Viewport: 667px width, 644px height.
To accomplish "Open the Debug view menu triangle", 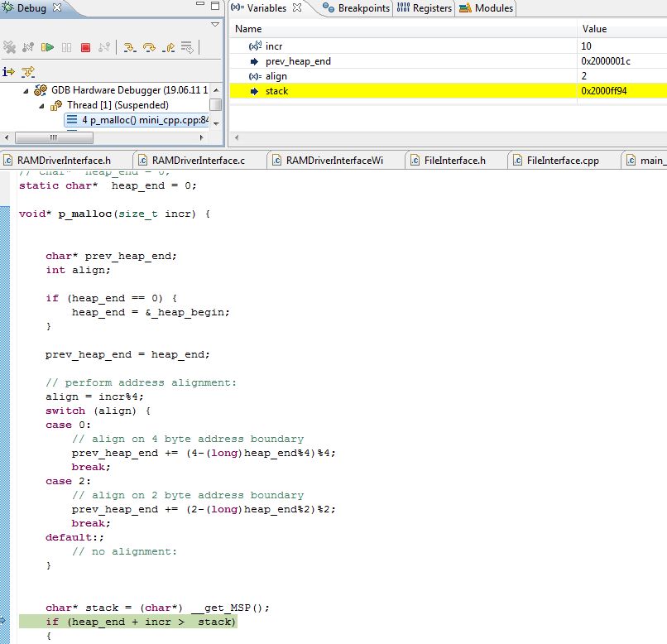I will point(215,25).
